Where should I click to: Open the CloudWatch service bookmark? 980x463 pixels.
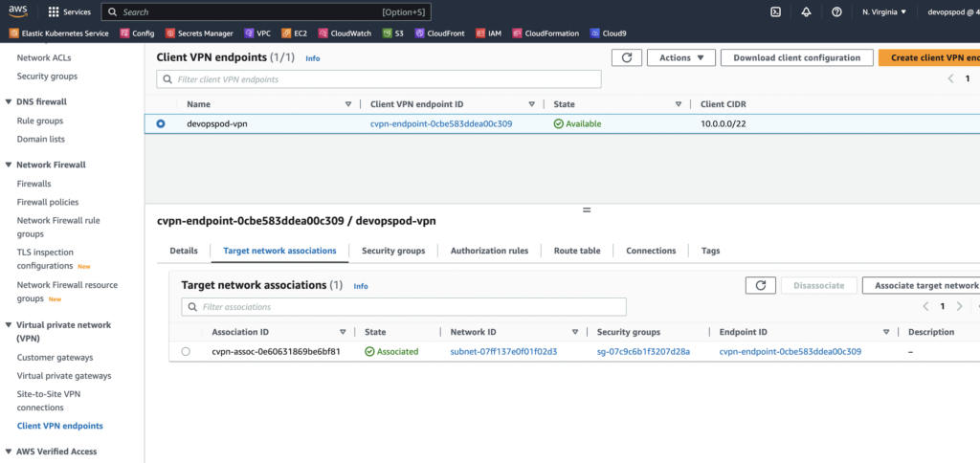click(x=345, y=33)
